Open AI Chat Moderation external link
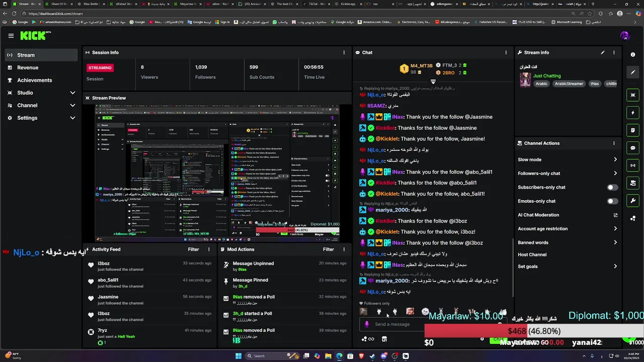This screenshot has height=362, width=644. pos(615,215)
